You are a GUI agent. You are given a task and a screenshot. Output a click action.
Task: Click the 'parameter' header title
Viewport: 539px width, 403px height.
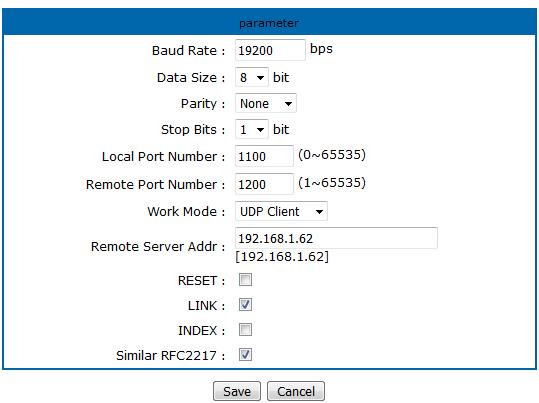(269, 23)
